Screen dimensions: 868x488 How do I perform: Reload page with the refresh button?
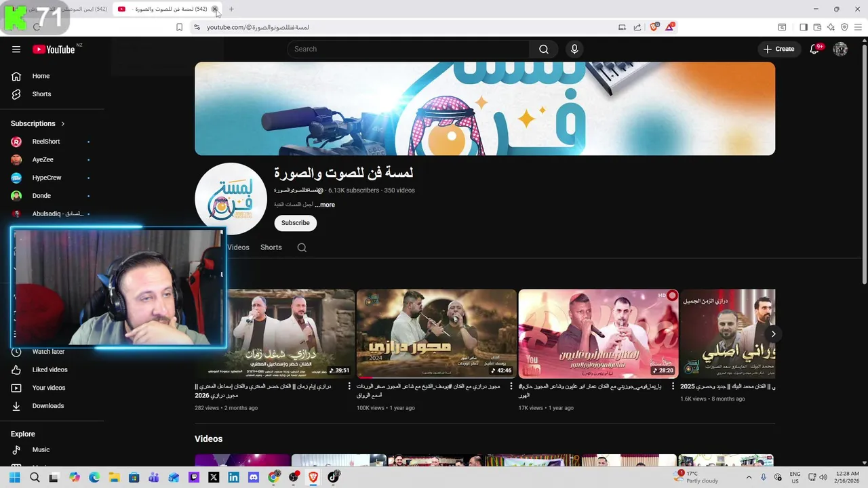tap(37, 27)
